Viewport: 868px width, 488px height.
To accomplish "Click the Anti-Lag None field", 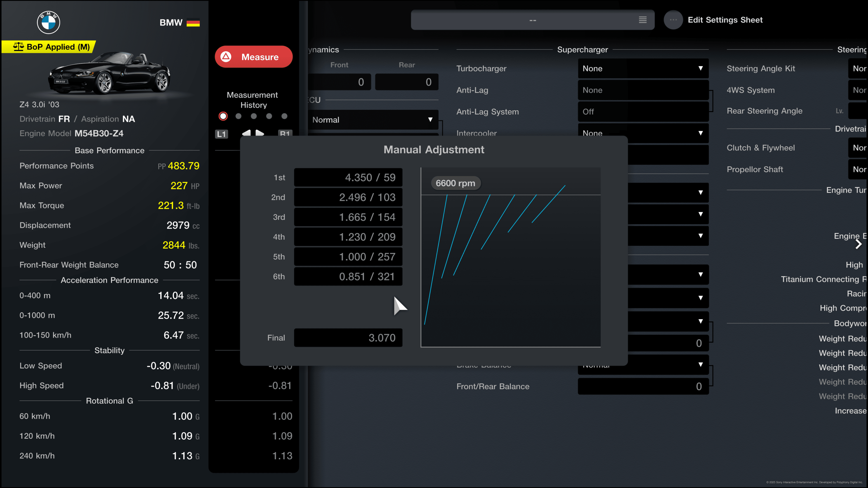I will pos(643,90).
